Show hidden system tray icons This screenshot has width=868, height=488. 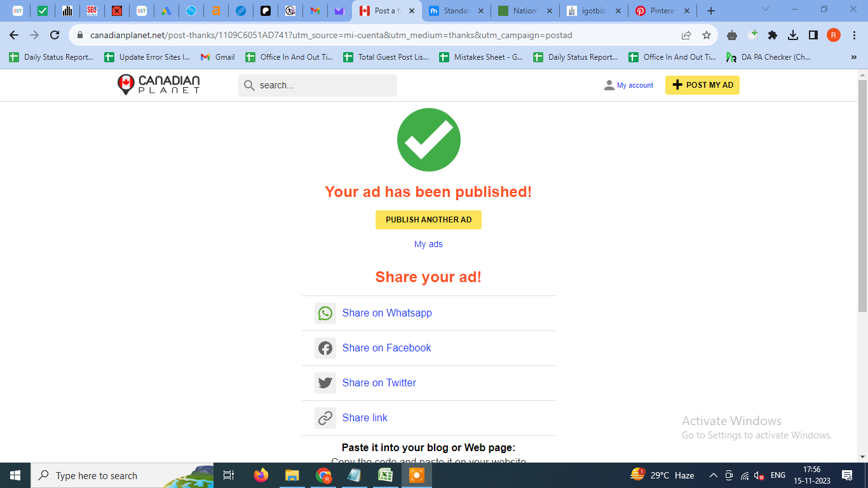click(713, 475)
